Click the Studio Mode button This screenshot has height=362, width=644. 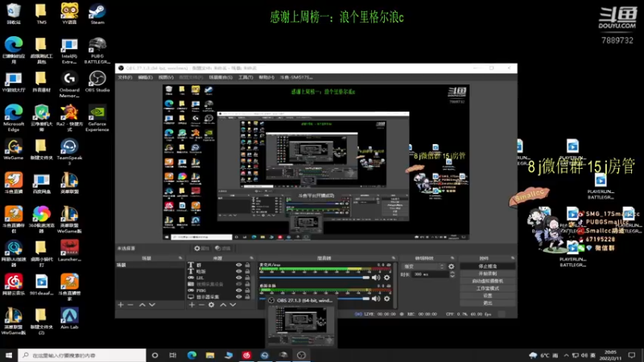click(488, 289)
